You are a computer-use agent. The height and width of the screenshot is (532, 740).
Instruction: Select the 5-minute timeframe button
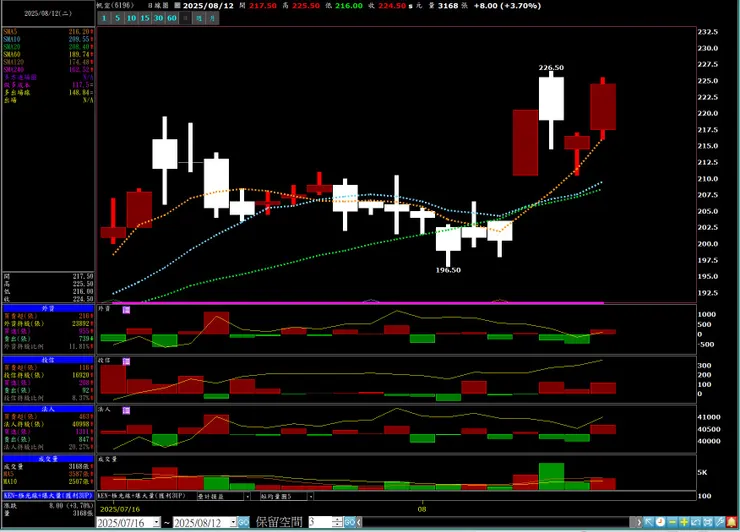[118, 18]
